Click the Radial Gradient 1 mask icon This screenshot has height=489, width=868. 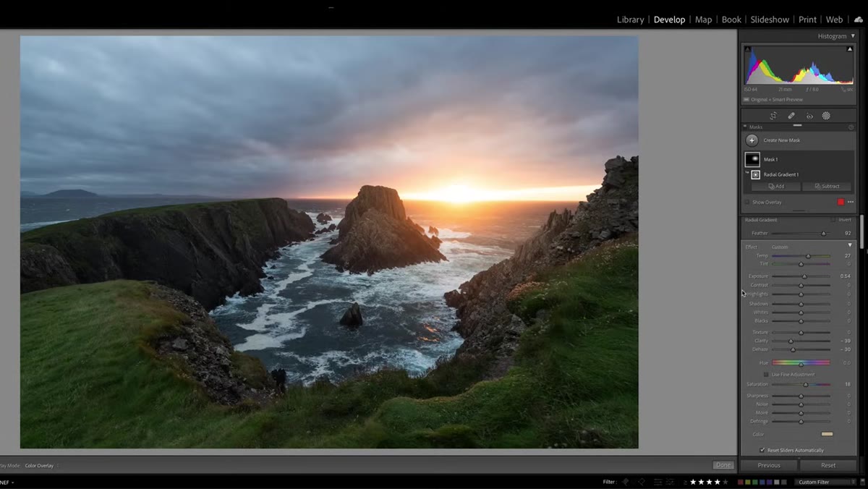(x=755, y=174)
